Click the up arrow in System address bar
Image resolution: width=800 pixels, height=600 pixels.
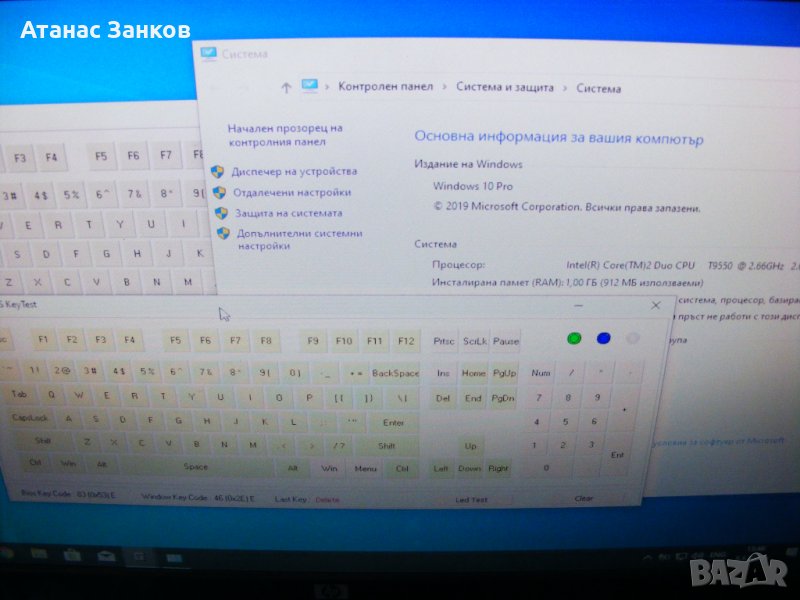tap(286, 88)
